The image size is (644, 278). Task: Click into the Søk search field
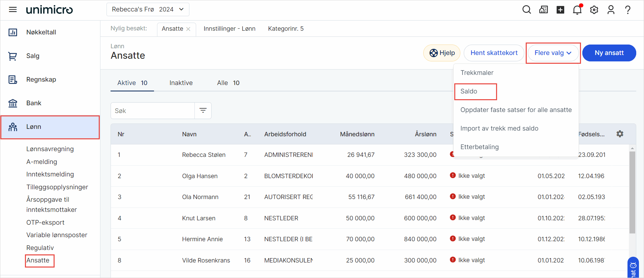[x=153, y=111]
